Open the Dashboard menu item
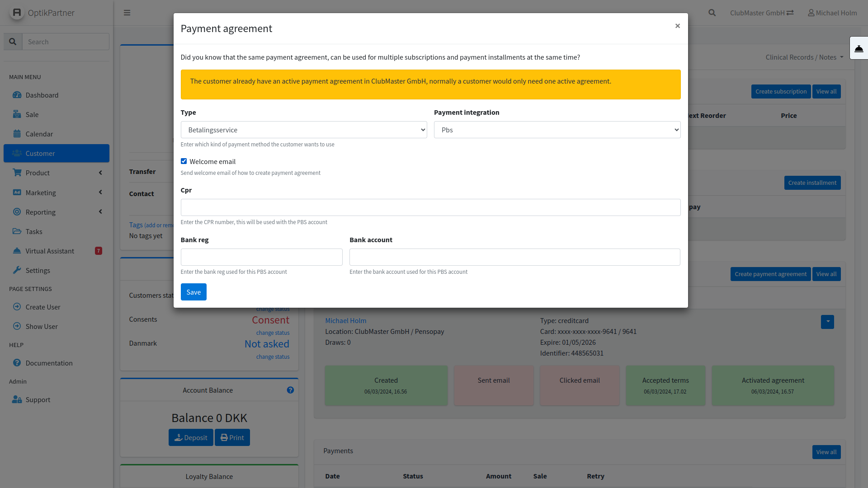 [x=42, y=95]
